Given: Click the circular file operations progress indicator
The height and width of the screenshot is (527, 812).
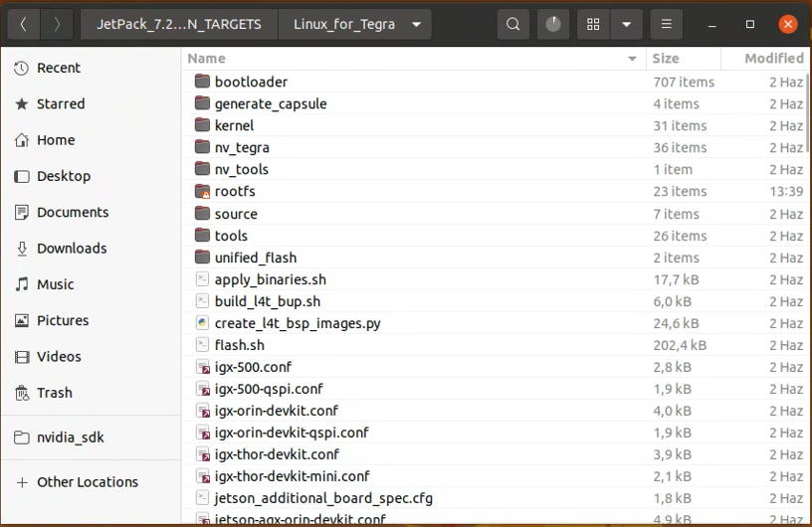Looking at the screenshot, I should [x=553, y=24].
